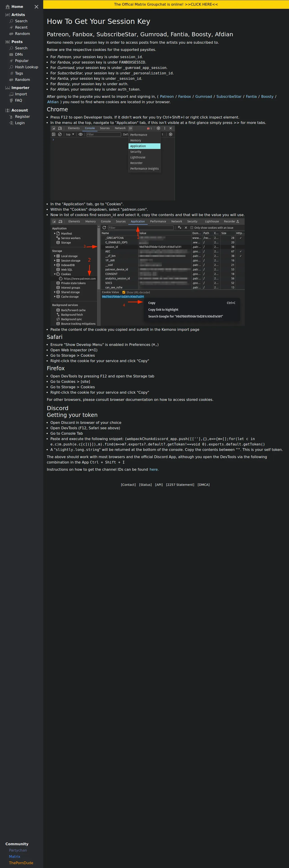Click the '_personalization_id' cookie name text

pos(152,73)
